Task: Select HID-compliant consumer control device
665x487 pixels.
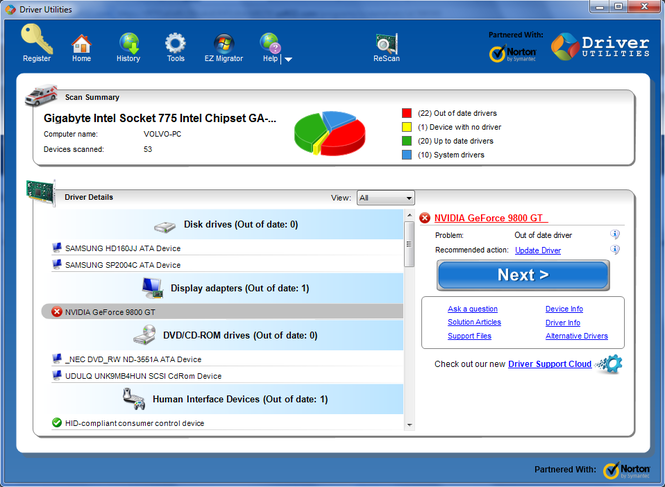Action: pyautogui.click(x=227, y=423)
